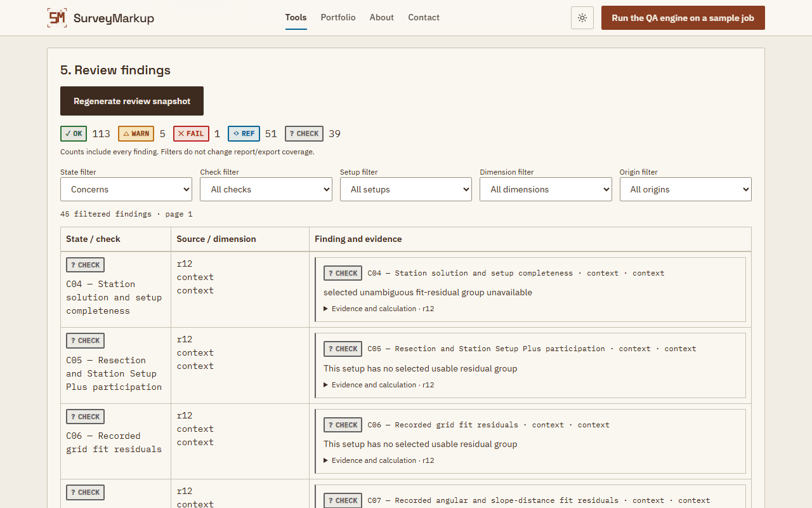Click 'C04 — Station solution and setup completeness' state cell text
This screenshot has width=812, height=508.
pyautogui.click(x=114, y=297)
